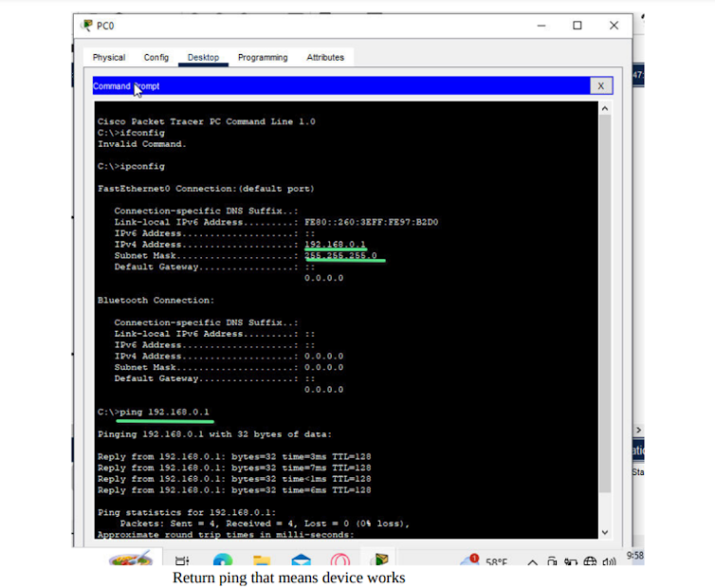Viewport: 715px width, 588px height.
Task: Click the IPv4 address 192.168.0.1 under FastEthernet0
Action: (335, 245)
